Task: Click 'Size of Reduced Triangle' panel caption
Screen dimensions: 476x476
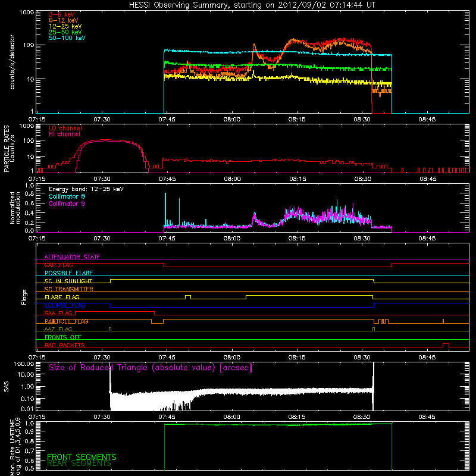Action: click(x=151, y=368)
